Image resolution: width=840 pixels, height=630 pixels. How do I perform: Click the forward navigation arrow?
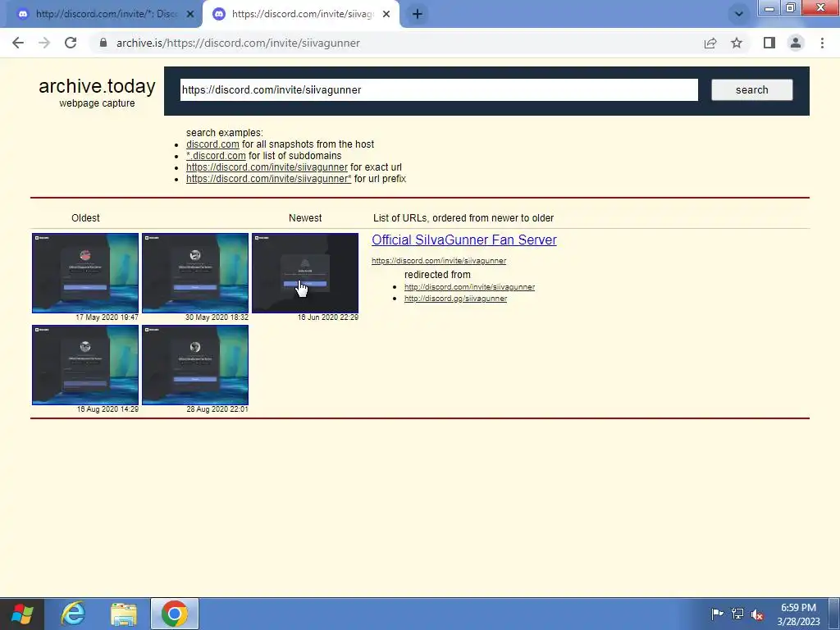(x=44, y=43)
